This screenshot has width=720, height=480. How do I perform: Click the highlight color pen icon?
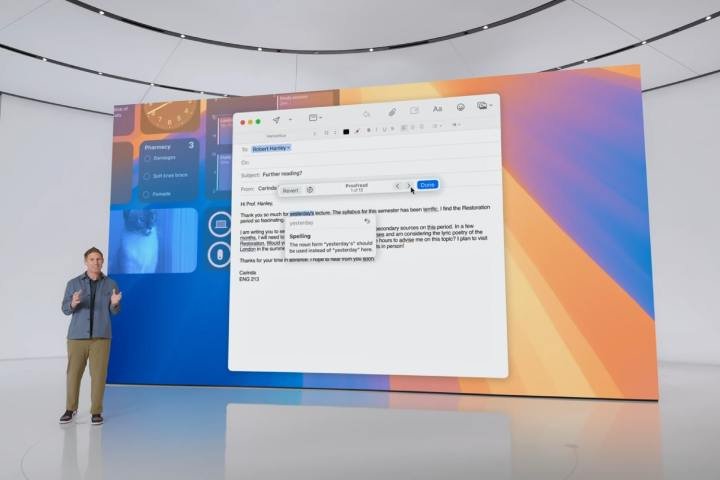click(x=357, y=131)
